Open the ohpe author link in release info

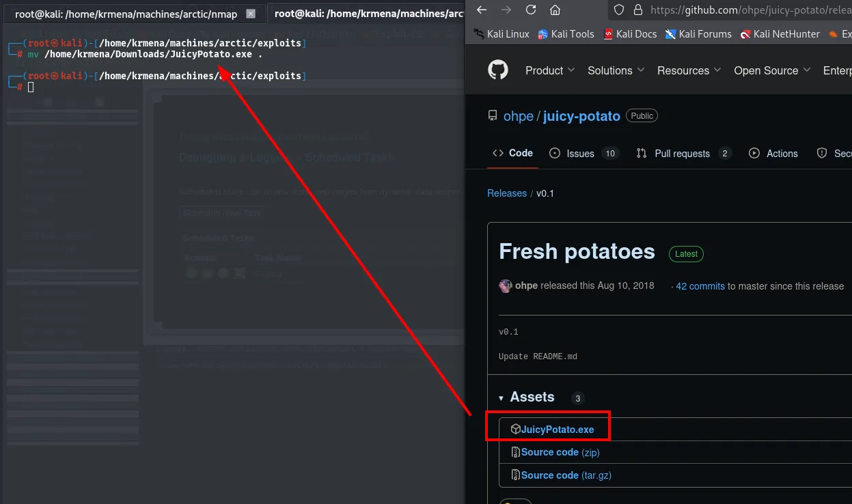pyautogui.click(x=526, y=286)
